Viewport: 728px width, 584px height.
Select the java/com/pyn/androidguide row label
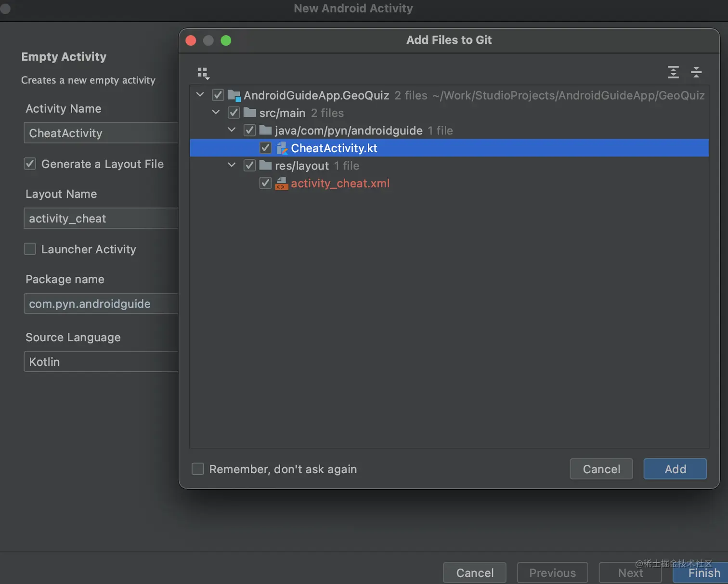pyautogui.click(x=349, y=130)
